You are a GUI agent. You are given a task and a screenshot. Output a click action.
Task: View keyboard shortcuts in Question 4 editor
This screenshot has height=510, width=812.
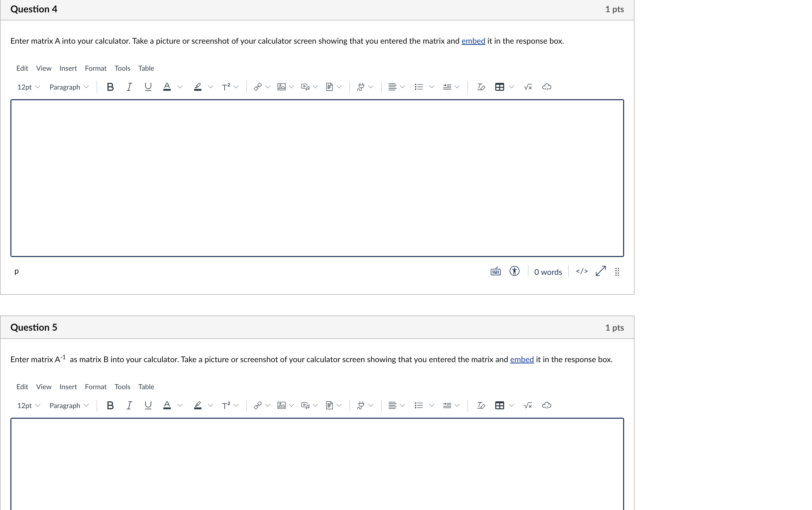click(x=495, y=271)
